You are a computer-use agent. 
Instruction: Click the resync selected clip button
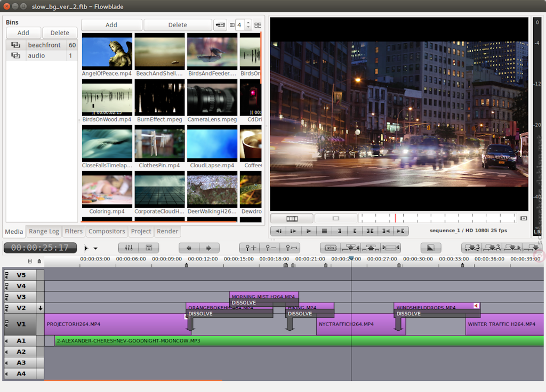(391, 248)
